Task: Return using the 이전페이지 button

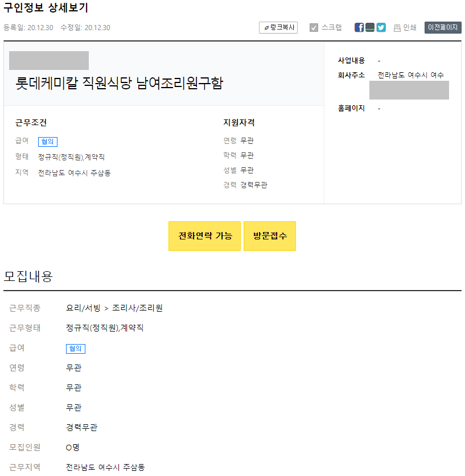Action: tap(442, 27)
